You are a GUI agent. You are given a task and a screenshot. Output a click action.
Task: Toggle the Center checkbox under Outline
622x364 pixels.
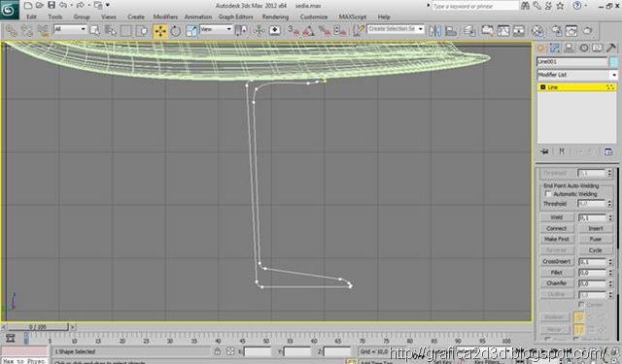581,305
